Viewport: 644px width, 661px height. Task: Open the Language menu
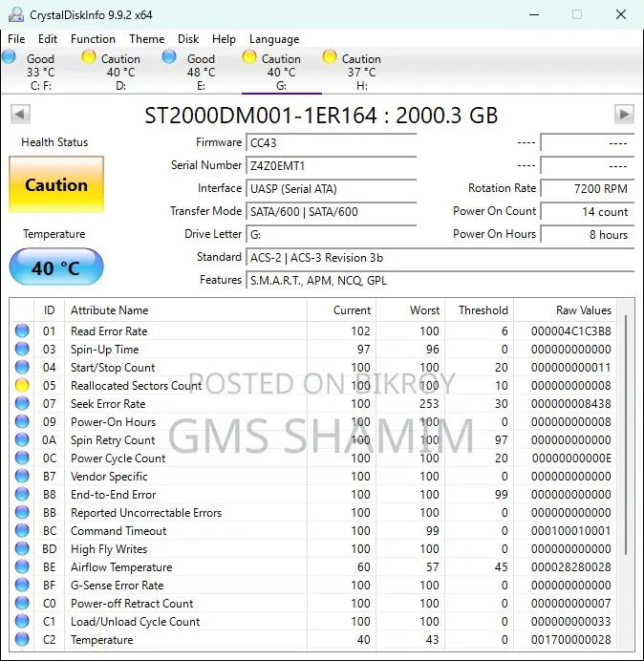[274, 39]
